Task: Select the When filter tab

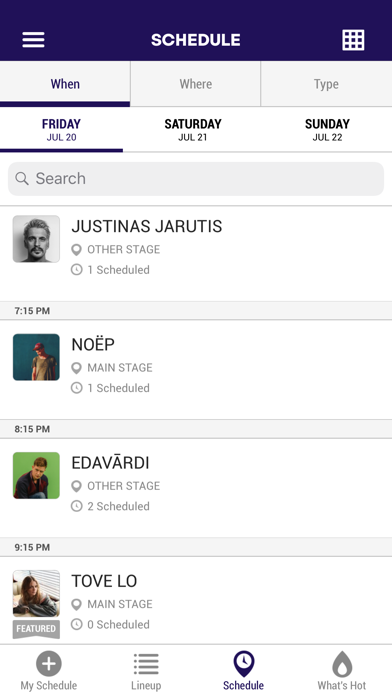Action: coord(65,84)
